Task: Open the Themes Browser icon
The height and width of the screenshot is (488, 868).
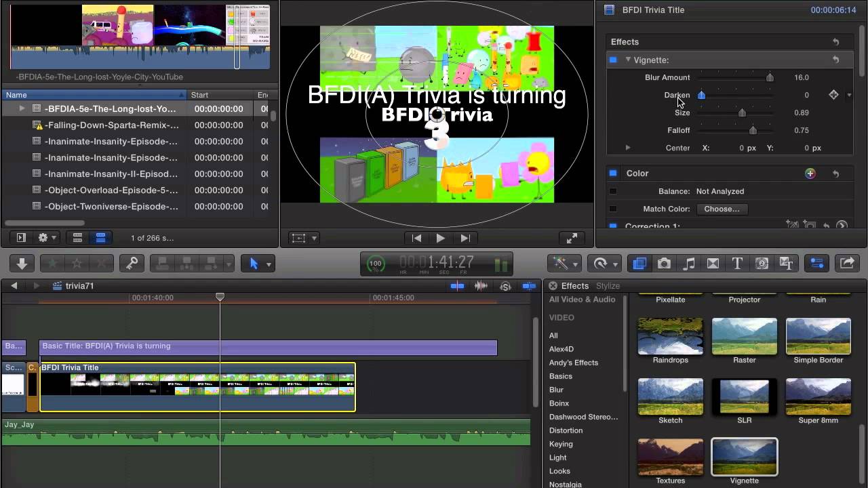Action: (786, 264)
